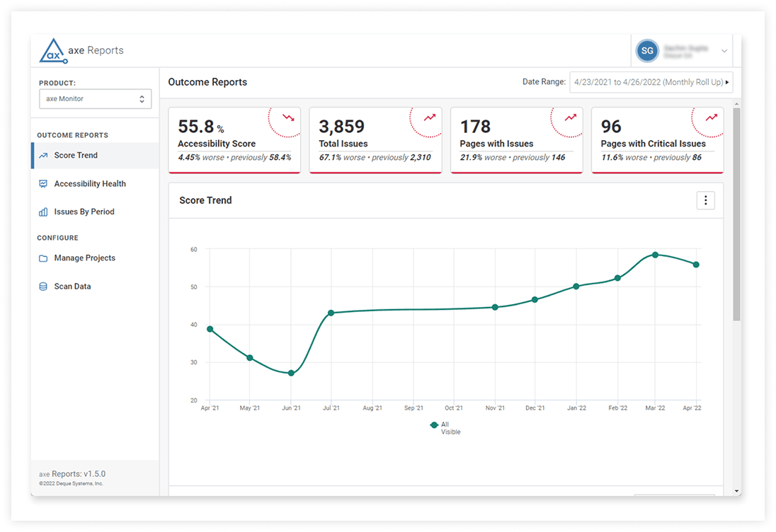This screenshot has height=532, width=776.
Task: Click the Score Trend sidebar icon
Action: 43,156
